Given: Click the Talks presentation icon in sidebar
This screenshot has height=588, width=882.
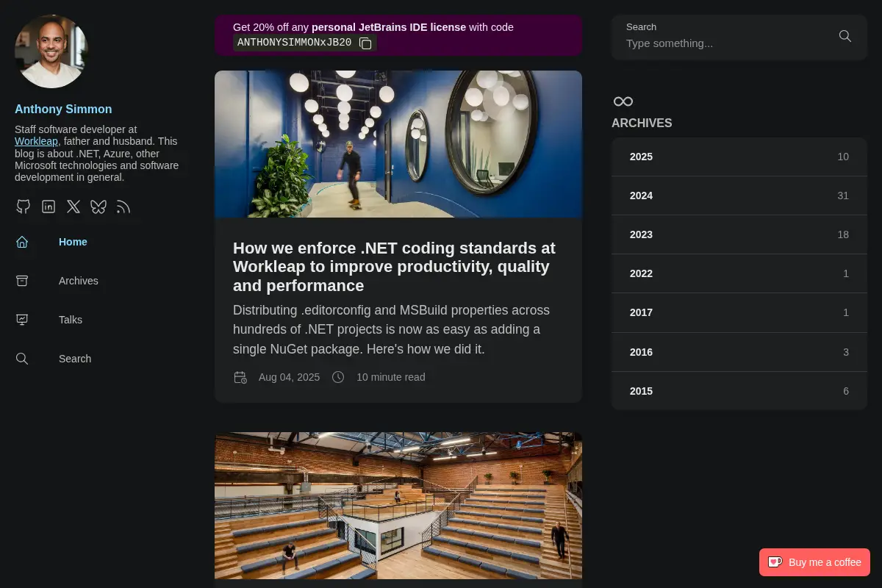Looking at the screenshot, I should point(22,320).
